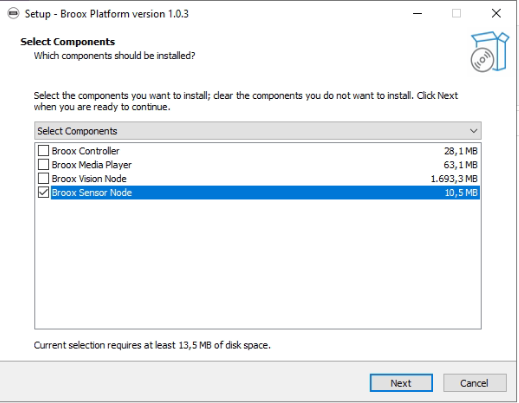Viewport: 519px width, 403px height.
Task: Click the disabled maximize button
Action: pyautogui.click(x=456, y=14)
